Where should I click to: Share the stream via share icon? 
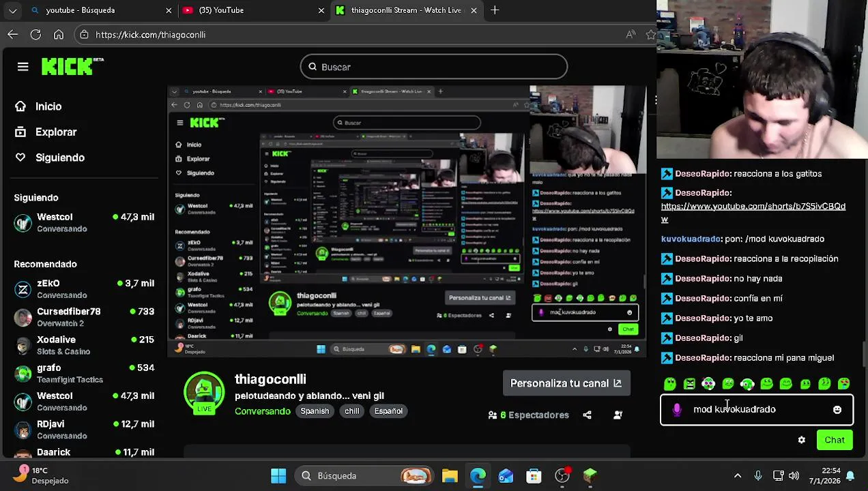587,415
